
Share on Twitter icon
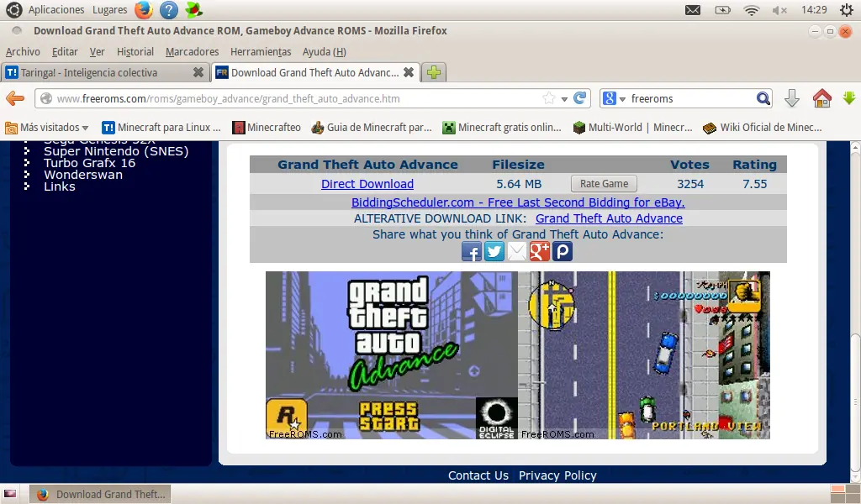click(494, 252)
